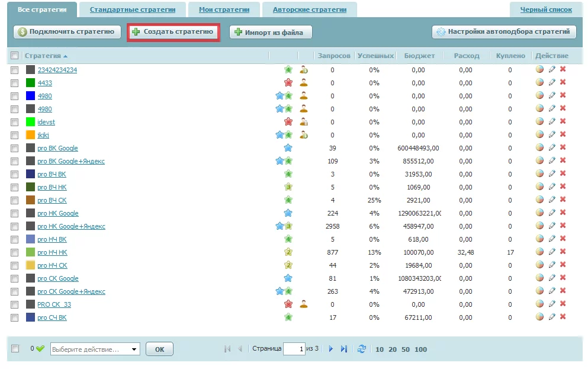Go to the Авторские стратегии tab
This screenshot has height=369, width=588.
309,9
